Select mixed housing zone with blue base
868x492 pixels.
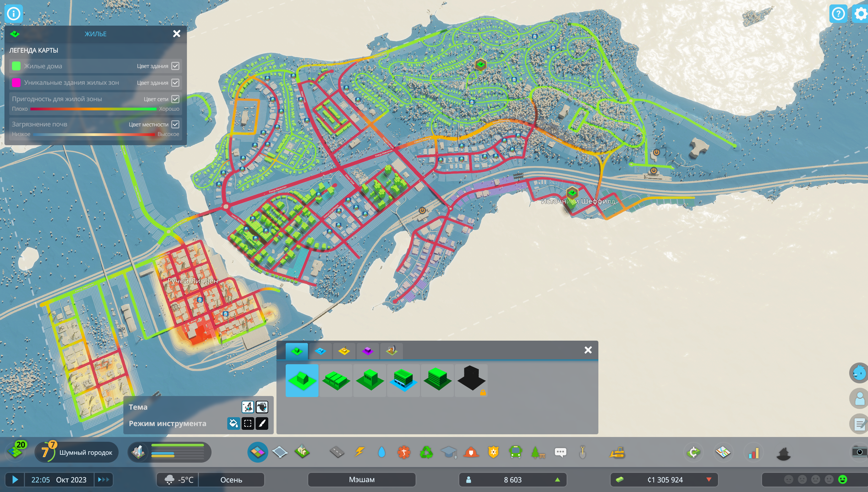[x=404, y=380]
